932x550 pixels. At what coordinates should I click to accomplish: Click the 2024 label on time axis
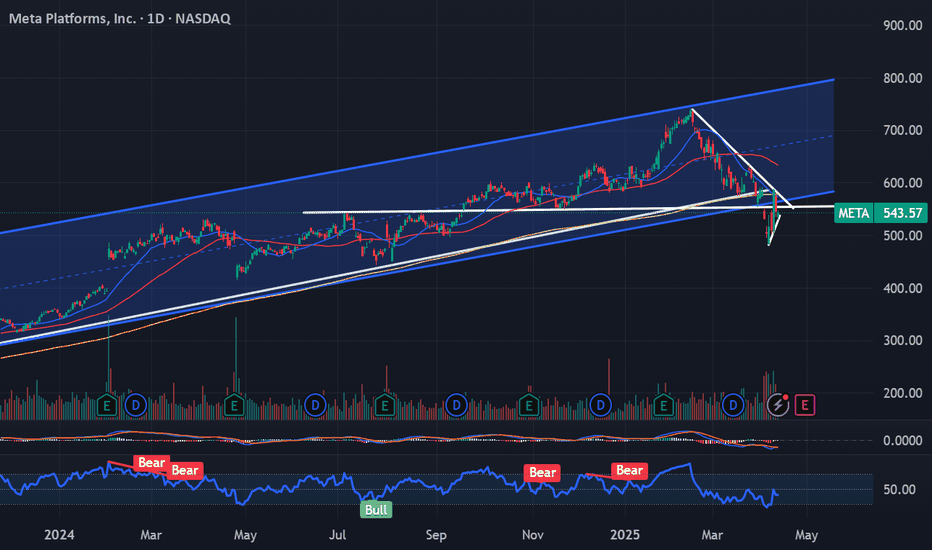pos(59,535)
